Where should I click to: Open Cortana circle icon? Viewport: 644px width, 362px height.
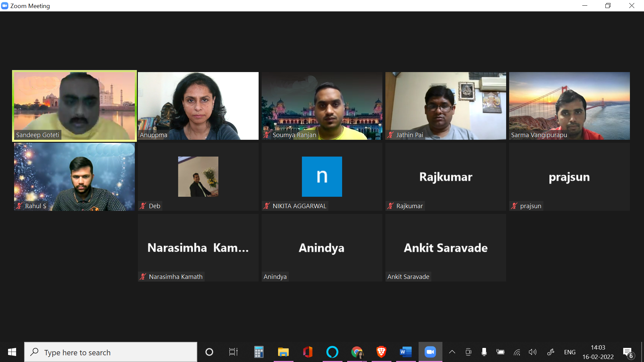(209, 352)
